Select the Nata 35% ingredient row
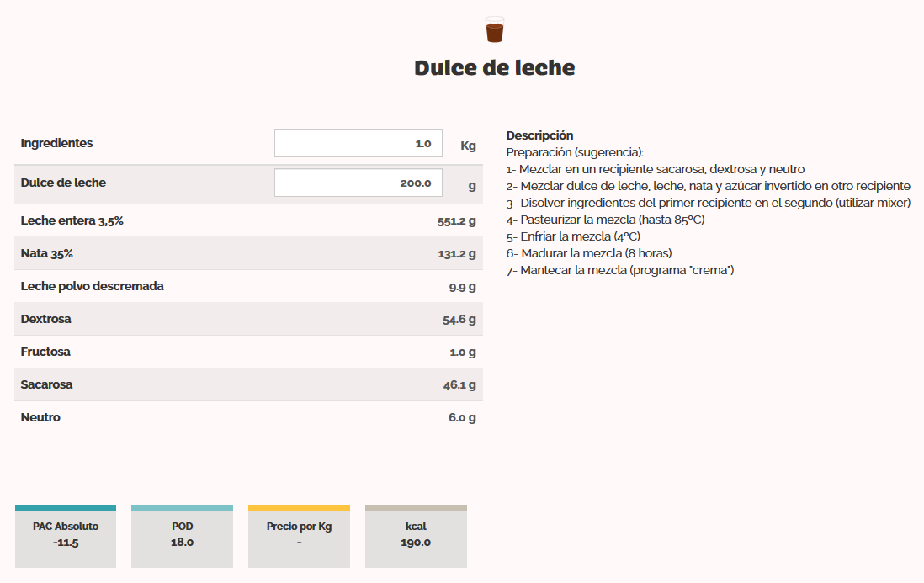Viewport: 924px width, 583px height. click(x=248, y=254)
